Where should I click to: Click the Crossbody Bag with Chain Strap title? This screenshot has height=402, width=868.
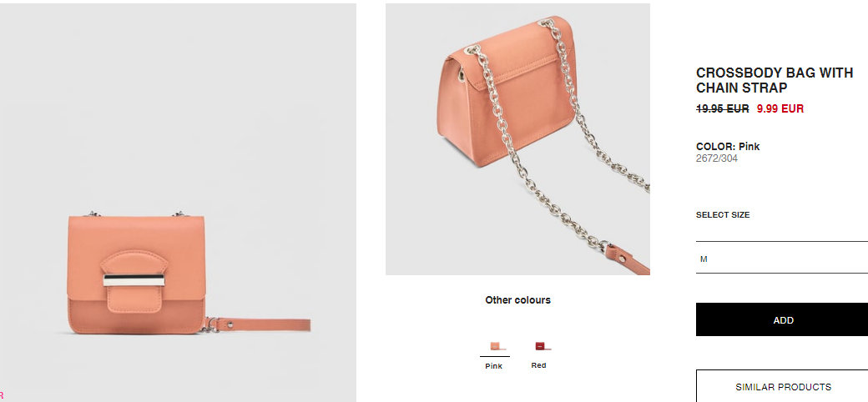pos(775,81)
